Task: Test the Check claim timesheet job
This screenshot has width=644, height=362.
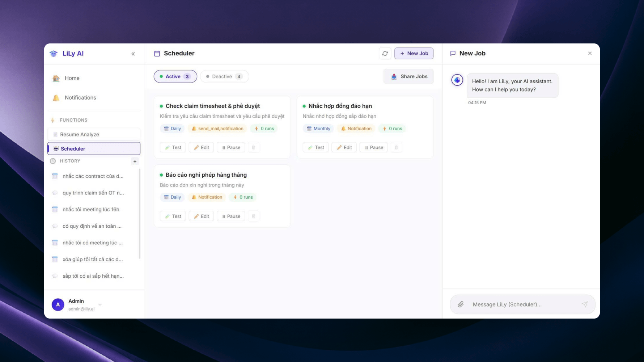Action: click(x=173, y=147)
